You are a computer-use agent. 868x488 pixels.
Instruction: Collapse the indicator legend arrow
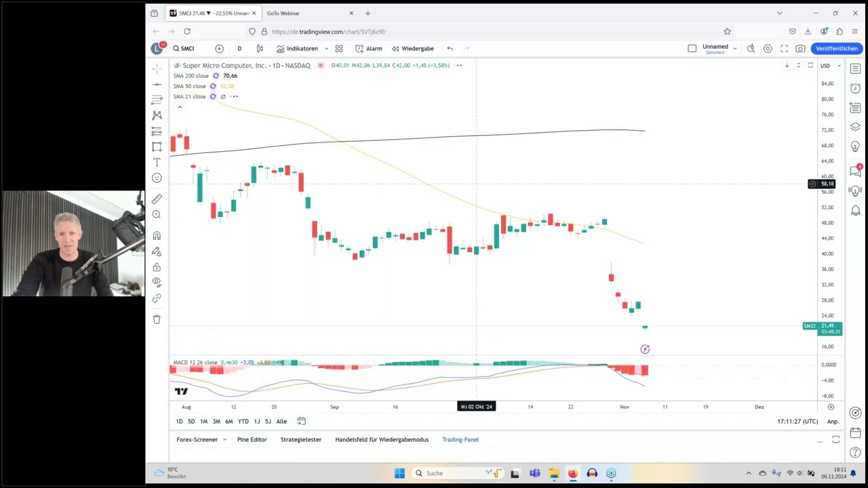point(180,107)
